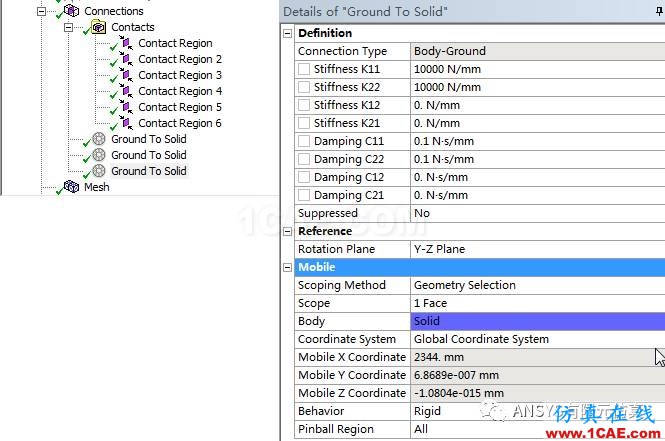This screenshot has width=665, height=441.
Task: Pin the Details panel with pushpin icon
Action: pyautogui.click(x=659, y=11)
